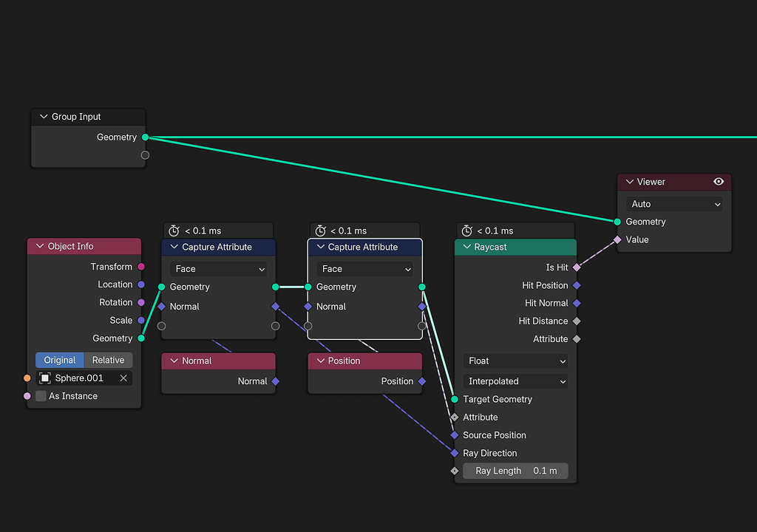This screenshot has width=757, height=532.
Task: Click the empty Group Input output socket
Action: click(x=146, y=155)
